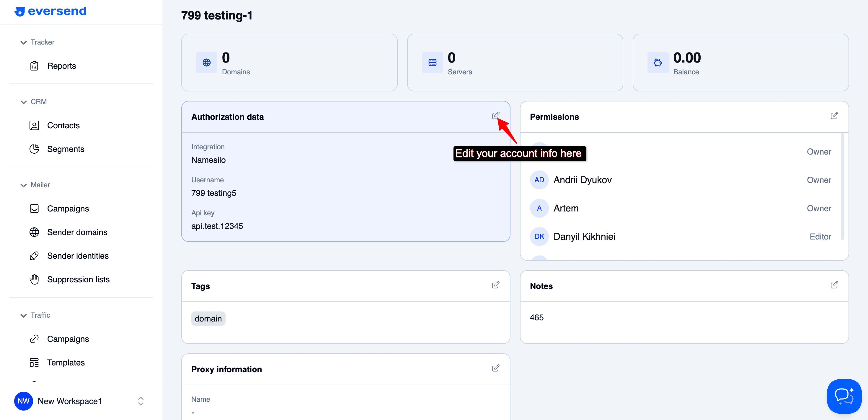Click the Suppression lists hand icon
The width and height of the screenshot is (868, 420).
click(x=34, y=279)
